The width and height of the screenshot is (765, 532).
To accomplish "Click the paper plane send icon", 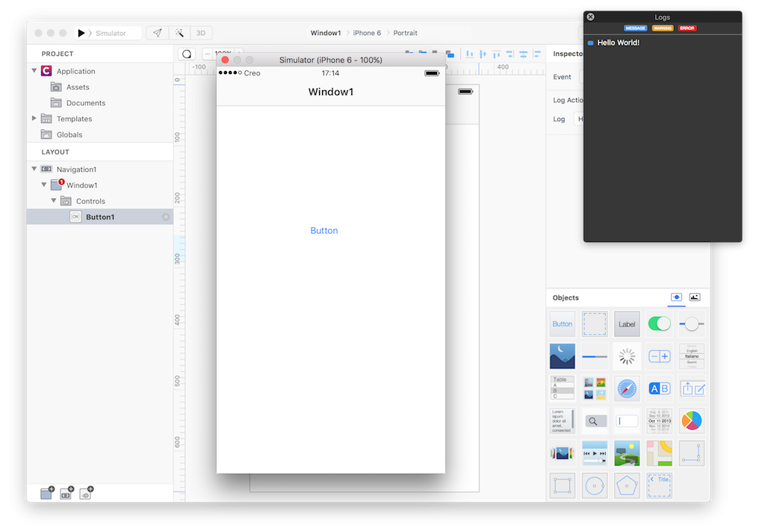I will pyautogui.click(x=157, y=33).
